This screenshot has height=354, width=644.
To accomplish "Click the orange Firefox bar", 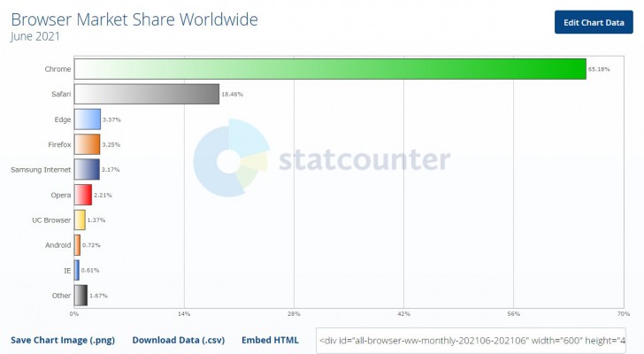I will point(87,144).
